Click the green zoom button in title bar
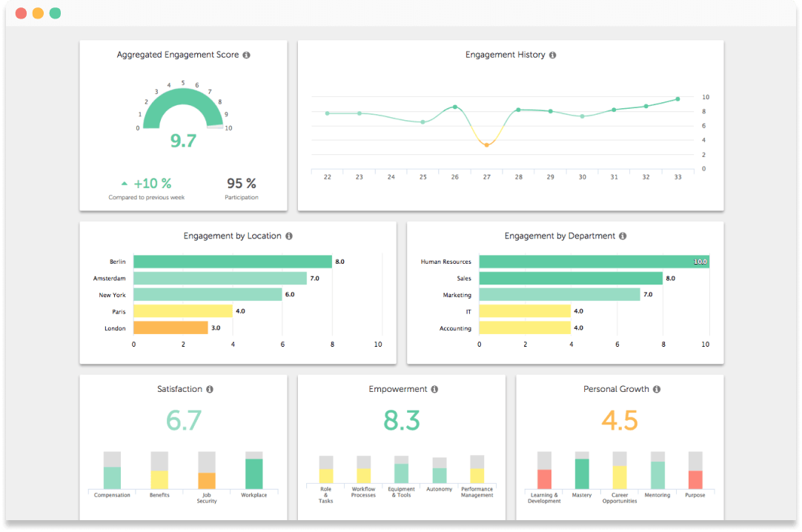Screen dimensions: 802x532 54,13
